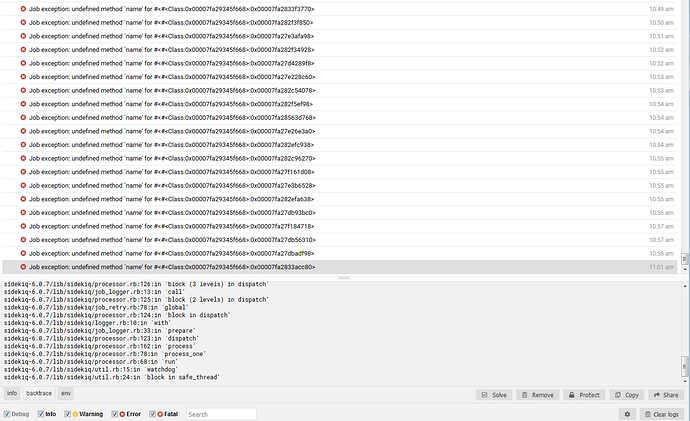This screenshot has width=690, height=421.
Task: Click the error icon of the 0x00007fa282efc938 entry
Action: (23, 145)
